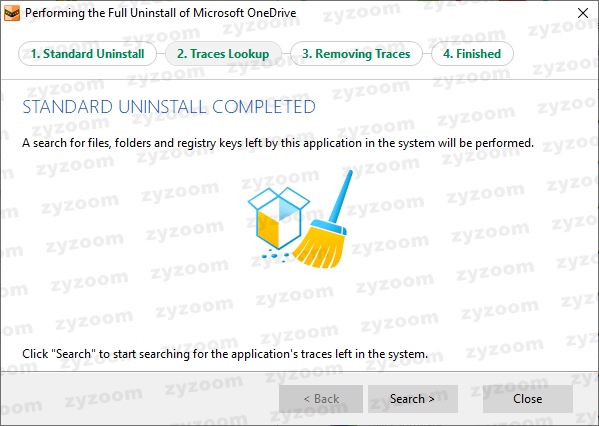The height and width of the screenshot is (426, 599).
Task: Select the 1. Standard Uninstall step
Action: coord(87,54)
